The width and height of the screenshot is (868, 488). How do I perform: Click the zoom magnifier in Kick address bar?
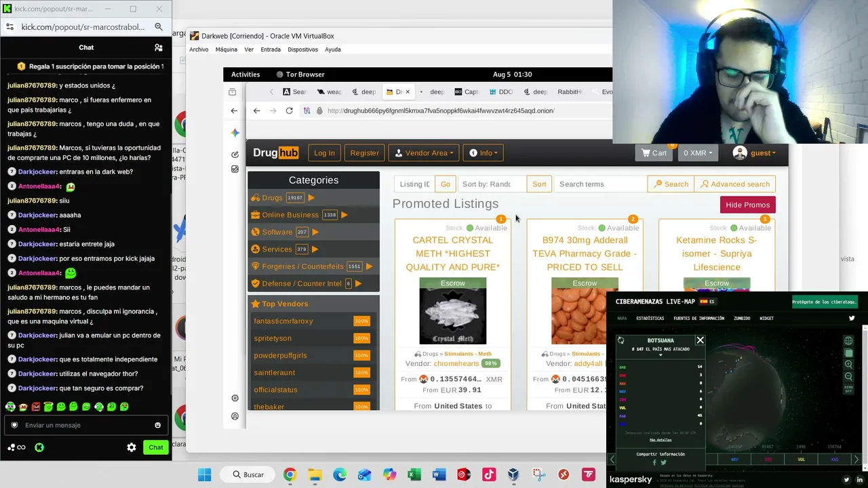pyautogui.click(x=159, y=27)
